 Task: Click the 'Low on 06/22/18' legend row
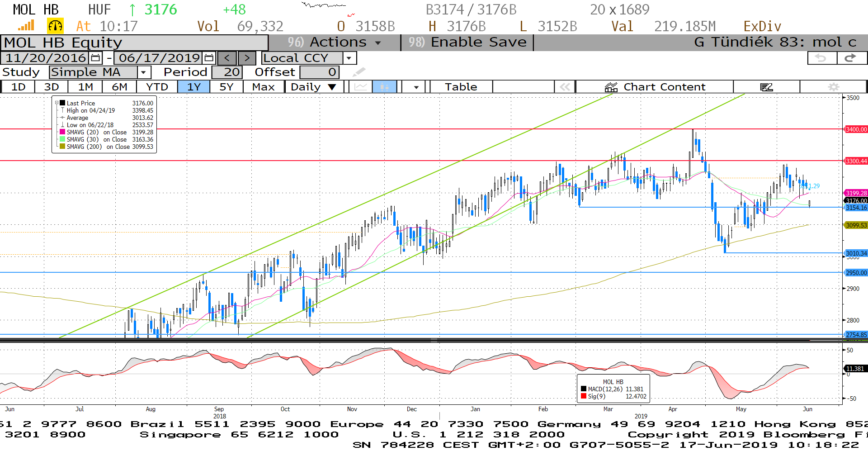pyautogui.click(x=106, y=125)
